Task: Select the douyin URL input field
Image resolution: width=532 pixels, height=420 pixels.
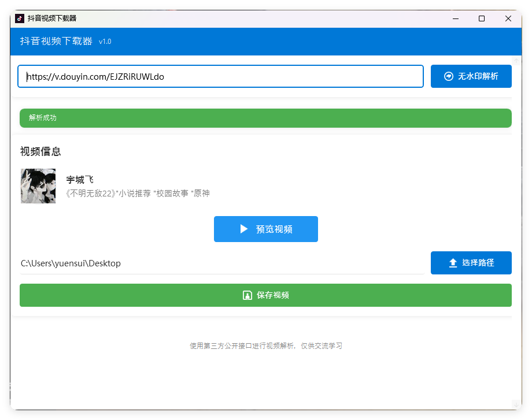Action: 220,76
